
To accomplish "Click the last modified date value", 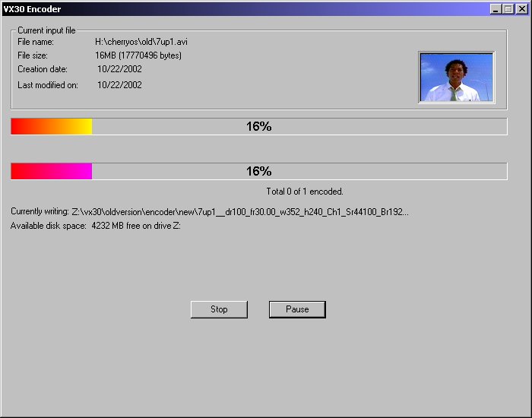I will pyautogui.click(x=119, y=85).
